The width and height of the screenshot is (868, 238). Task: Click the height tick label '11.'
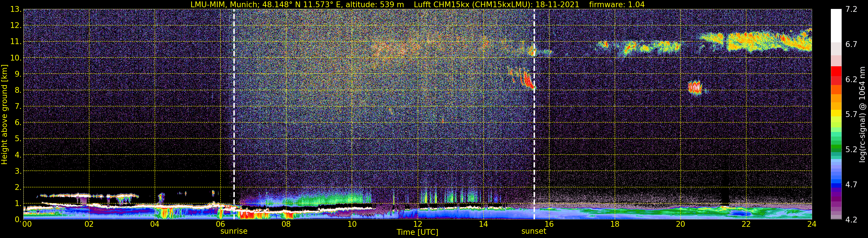point(16,42)
